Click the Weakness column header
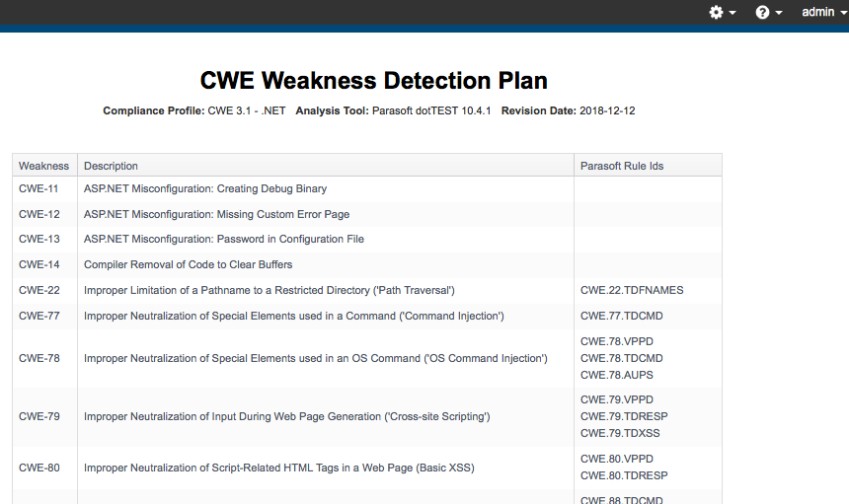The height and width of the screenshot is (504, 849). point(43,166)
